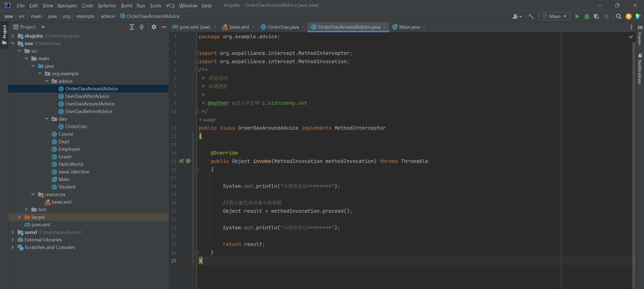
Task: Open Search Everywhere magnifier icon
Action: (x=619, y=16)
